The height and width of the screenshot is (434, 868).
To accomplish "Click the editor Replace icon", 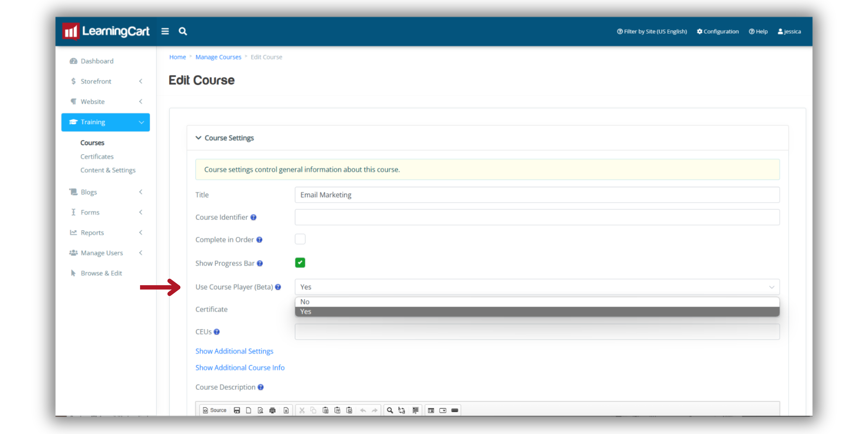I will pos(402,410).
